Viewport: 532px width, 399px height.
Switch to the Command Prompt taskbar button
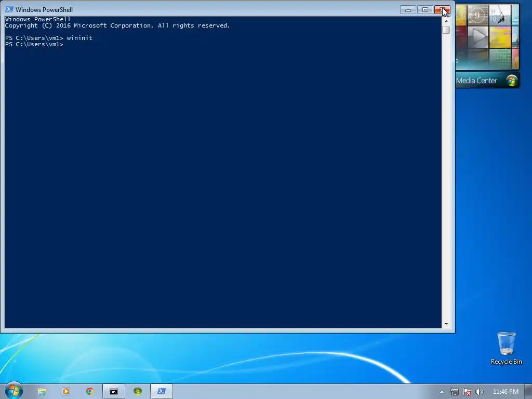coord(114,392)
